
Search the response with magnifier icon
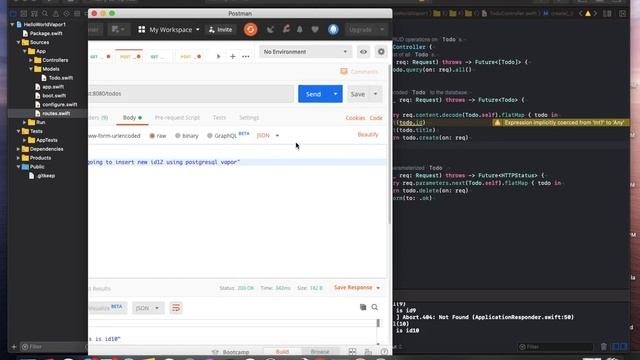pyautogui.click(x=375, y=307)
